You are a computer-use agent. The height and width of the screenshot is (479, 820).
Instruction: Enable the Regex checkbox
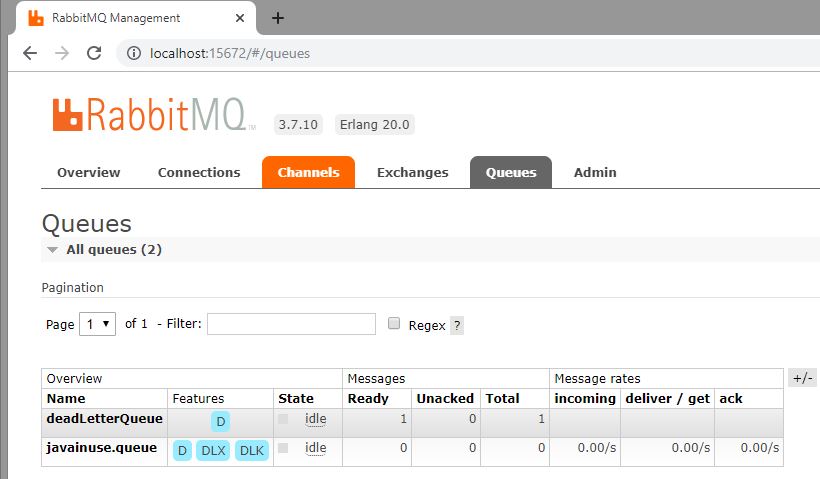point(394,323)
